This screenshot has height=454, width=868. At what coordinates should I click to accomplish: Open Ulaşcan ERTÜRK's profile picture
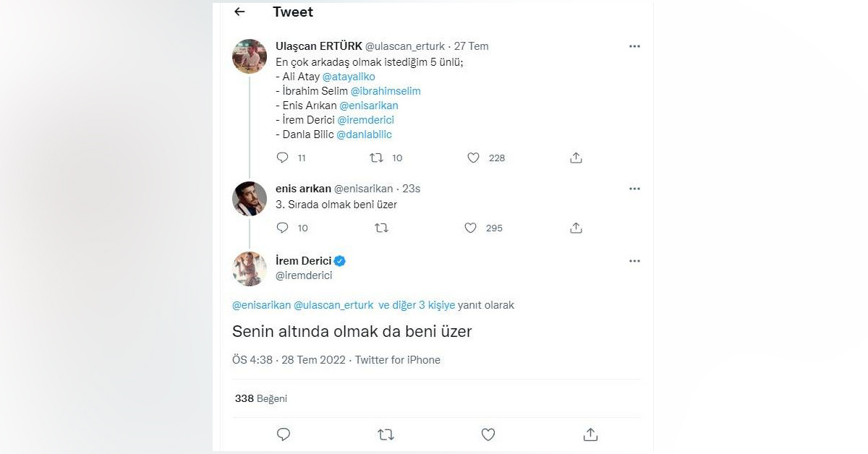pyautogui.click(x=250, y=56)
